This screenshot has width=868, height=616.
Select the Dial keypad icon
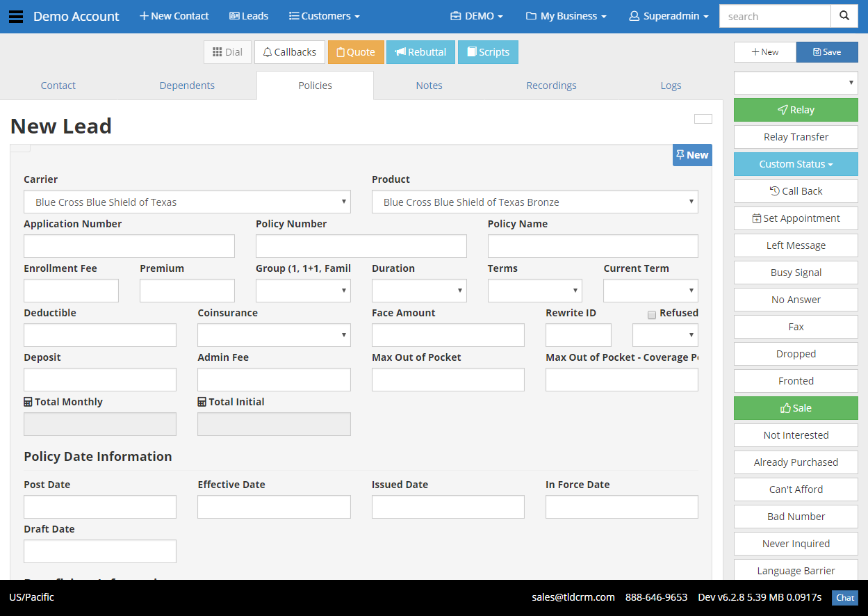[x=217, y=51]
